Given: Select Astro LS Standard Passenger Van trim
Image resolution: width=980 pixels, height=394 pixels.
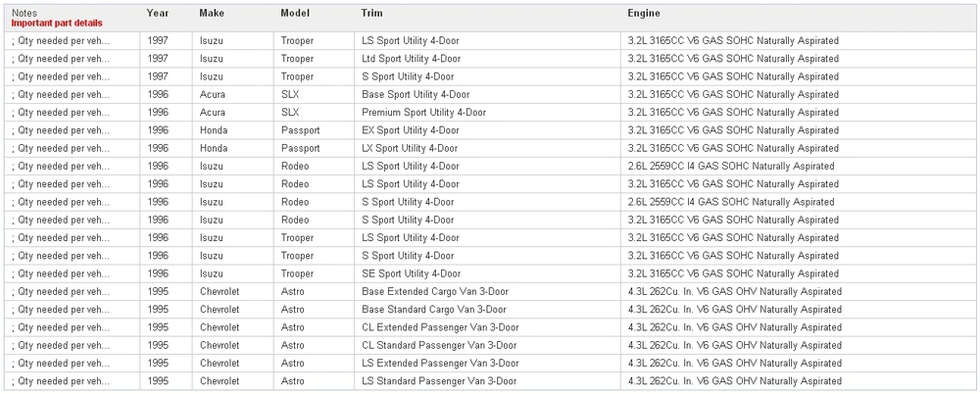Looking at the screenshot, I should click(x=439, y=381).
